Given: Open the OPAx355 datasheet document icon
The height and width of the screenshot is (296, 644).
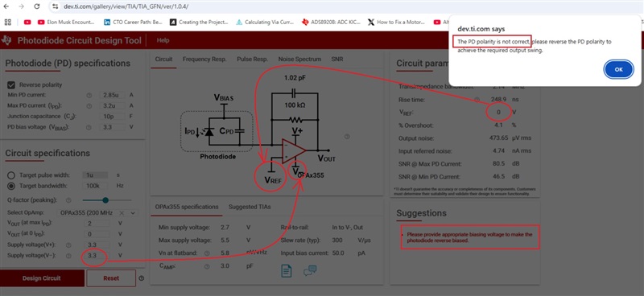Looking at the screenshot, I should click(287, 271).
